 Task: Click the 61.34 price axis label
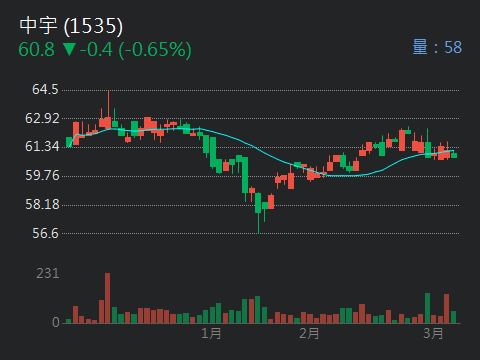(42, 146)
